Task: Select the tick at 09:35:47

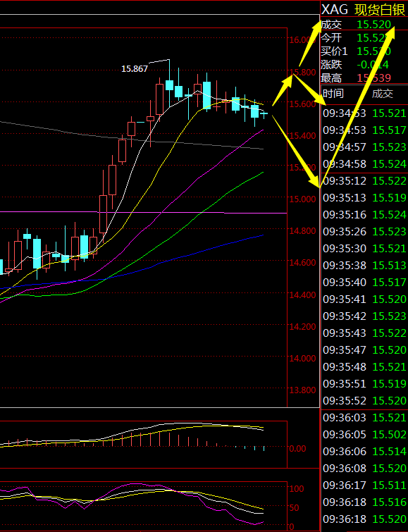Action: click(x=364, y=349)
